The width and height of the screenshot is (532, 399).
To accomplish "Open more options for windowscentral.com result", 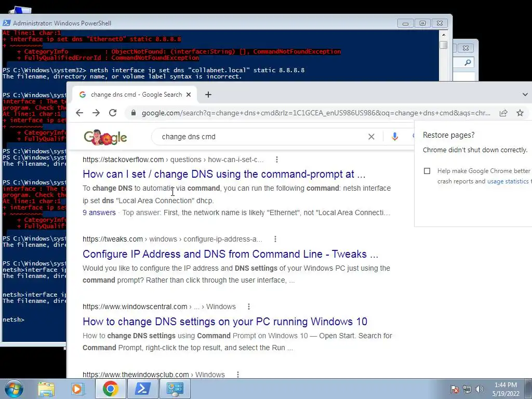I will pos(249,307).
